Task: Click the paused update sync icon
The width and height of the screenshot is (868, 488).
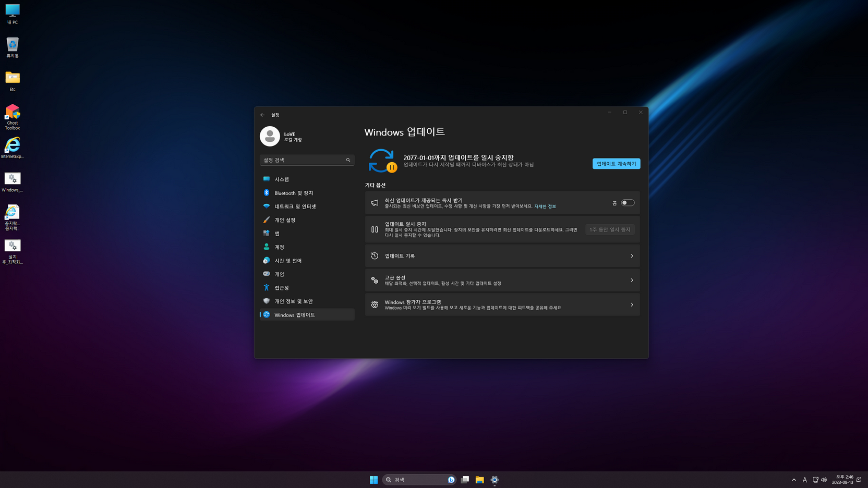Action: pyautogui.click(x=382, y=161)
